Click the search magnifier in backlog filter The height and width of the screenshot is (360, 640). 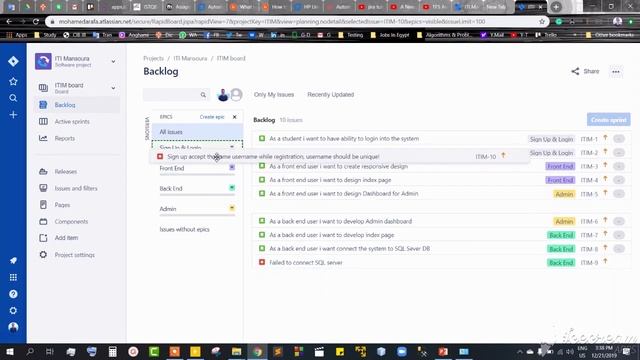pyautogui.click(x=203, y=95)
